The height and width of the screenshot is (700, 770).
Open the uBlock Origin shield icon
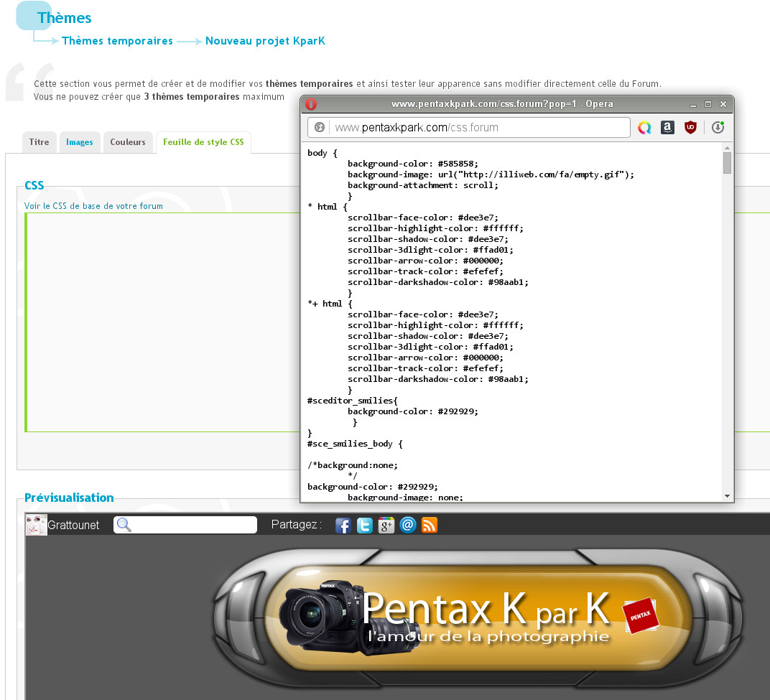690,128
